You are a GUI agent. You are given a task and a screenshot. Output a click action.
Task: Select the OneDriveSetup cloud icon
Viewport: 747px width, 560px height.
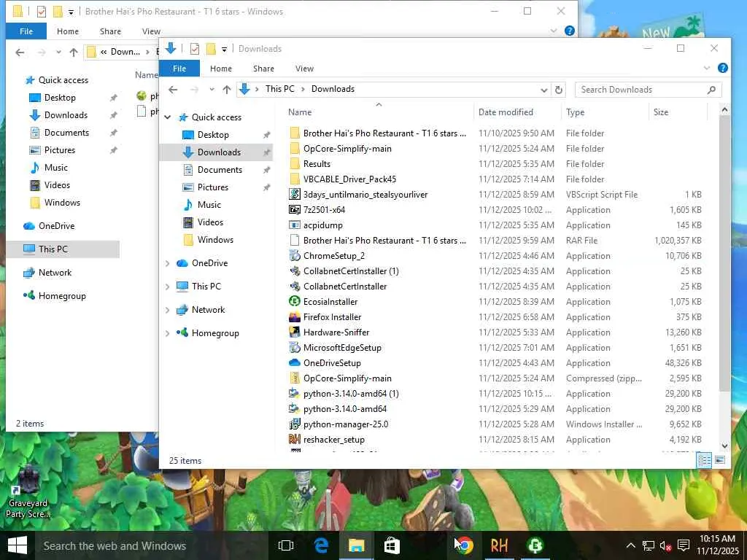(295, 363)
